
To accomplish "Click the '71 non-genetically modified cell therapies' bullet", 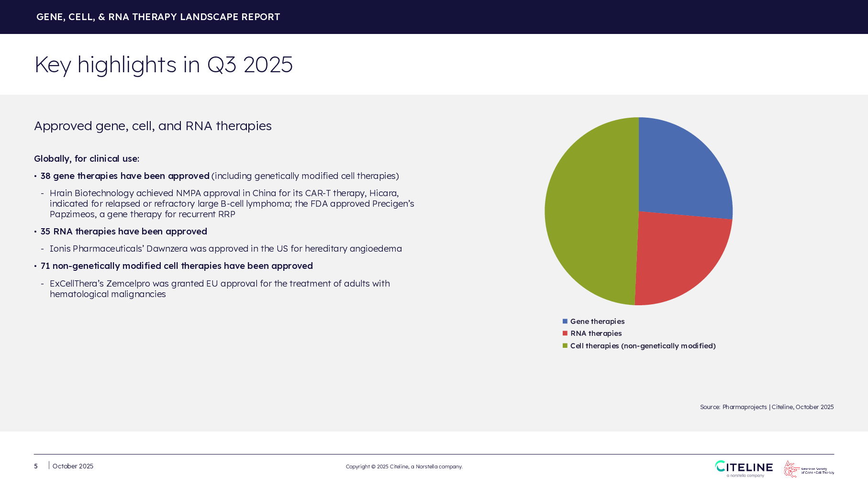I will 177,266.
